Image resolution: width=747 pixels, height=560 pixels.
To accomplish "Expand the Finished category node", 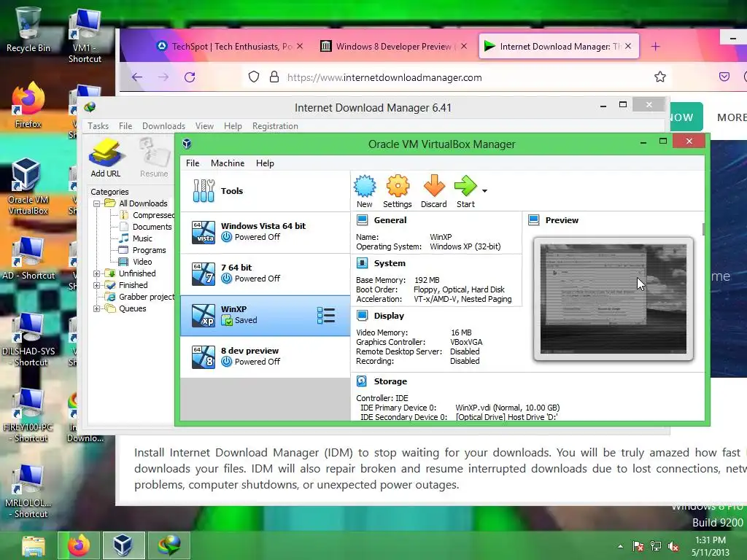I will coord(96,285).
